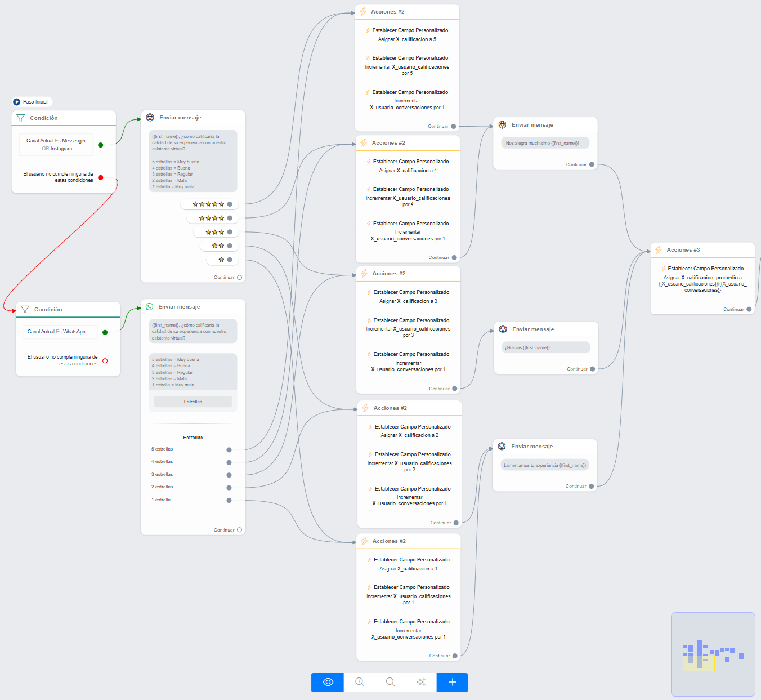This screenshot has width=761, height=700.
Task: Click the funnel icon on Messenger Condición node
Action: click(21, 118)
